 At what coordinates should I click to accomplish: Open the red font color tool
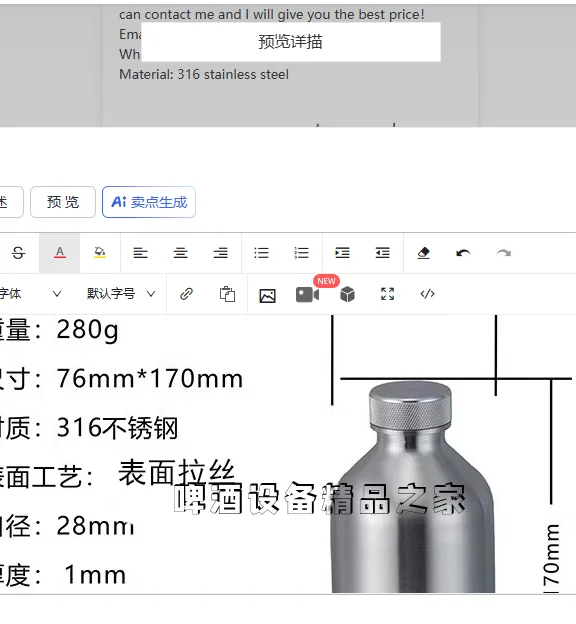click(60, 253)
